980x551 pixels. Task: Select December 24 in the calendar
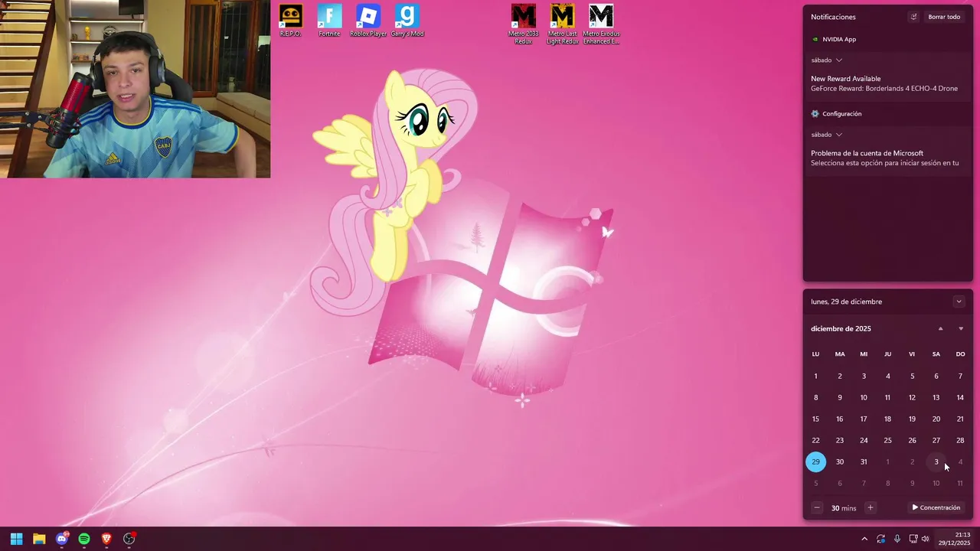pyautogui.click(x=864, y=440)
